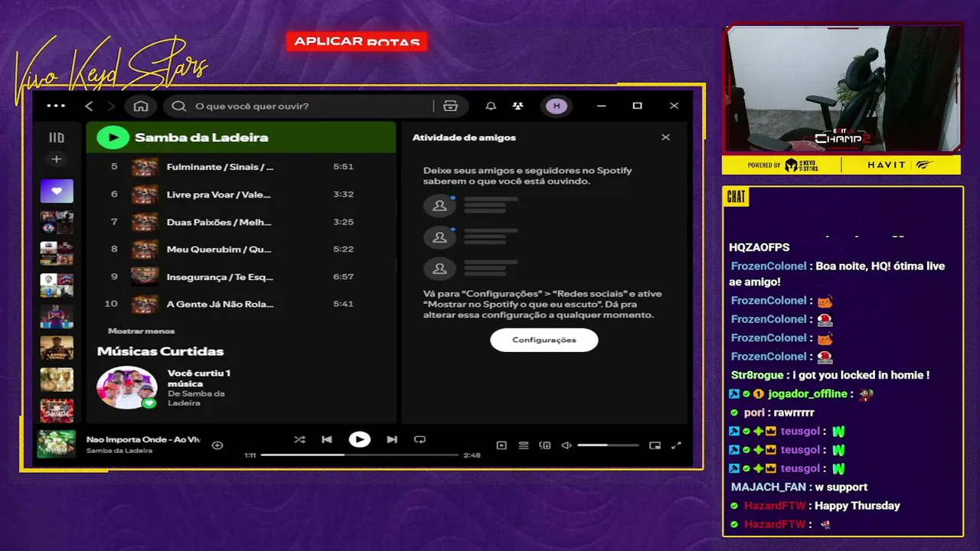
Task: Open the miniplayer icon
Action: coord(655,445)
